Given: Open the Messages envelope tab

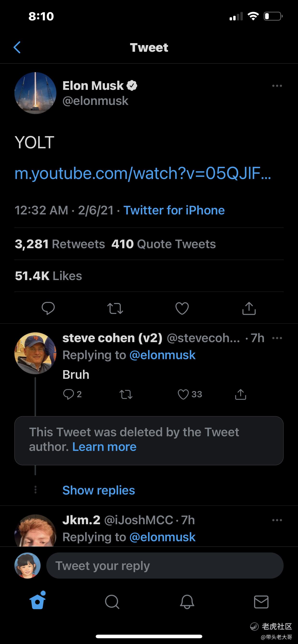Looking at the screenshot, I should coord(261,602).
